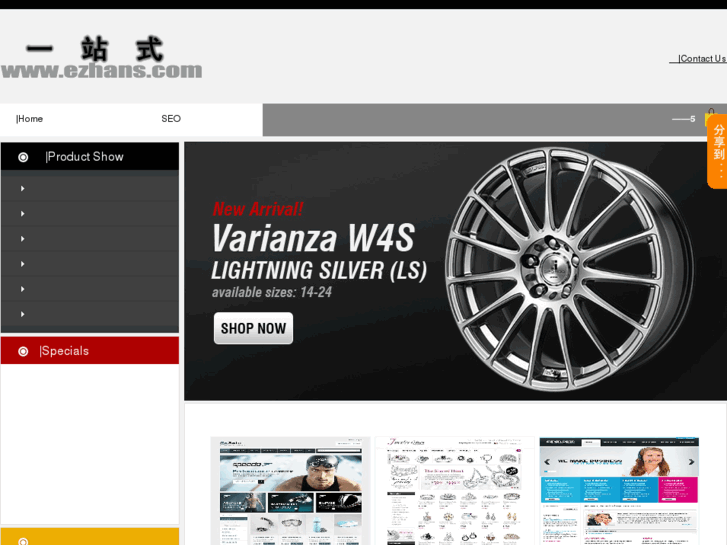Open the business website template thumbnail
Screen dimensions: 727x545
619,491
